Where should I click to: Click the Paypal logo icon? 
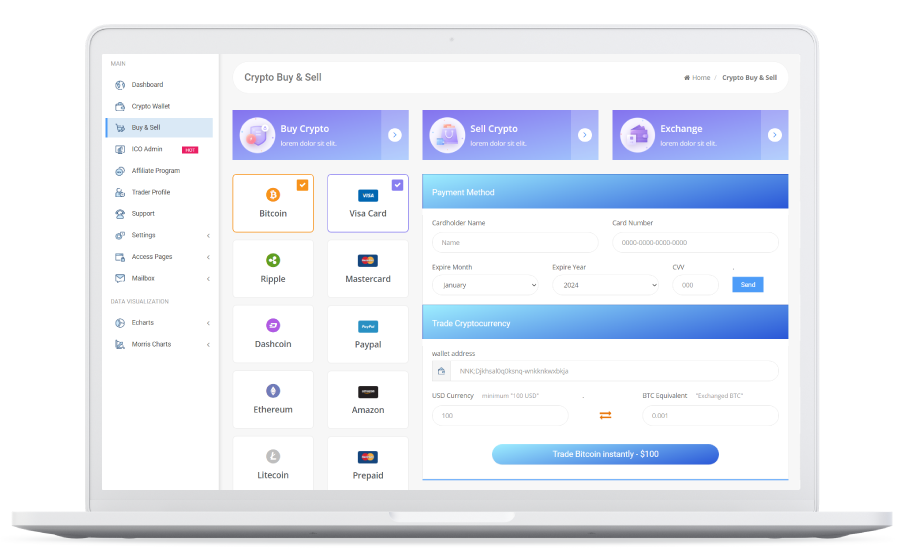[x=368, y=327]
